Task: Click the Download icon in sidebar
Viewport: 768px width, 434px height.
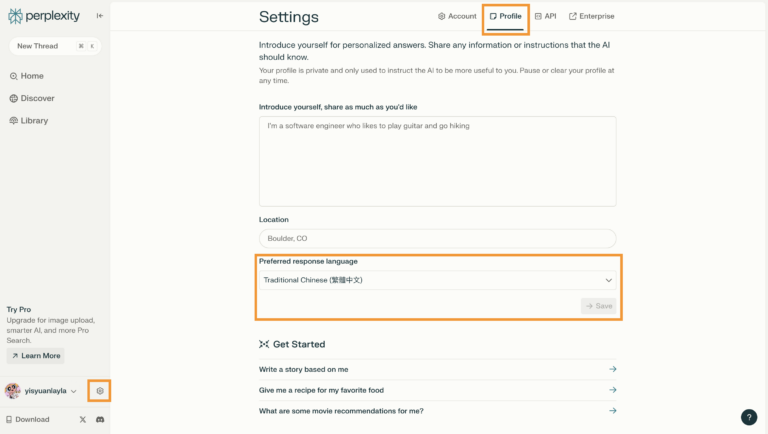Action: tap(10, 419)
